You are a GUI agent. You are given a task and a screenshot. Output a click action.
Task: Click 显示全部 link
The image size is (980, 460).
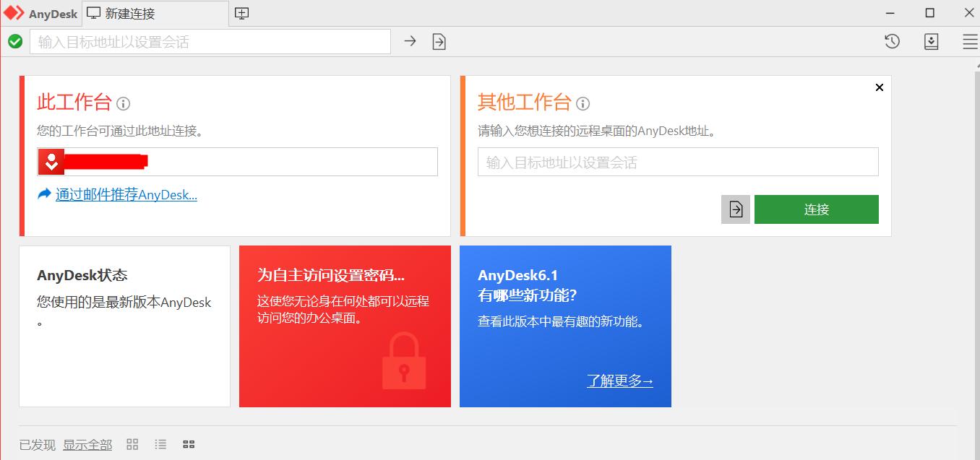(87, 445)
